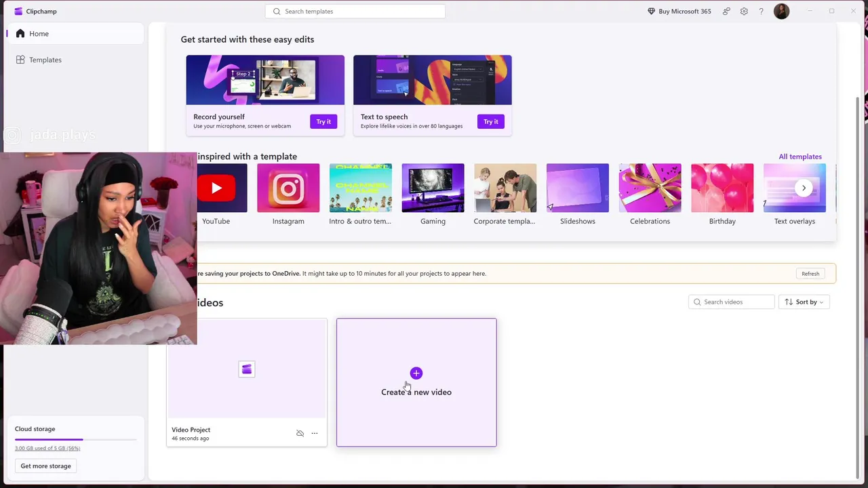Open the Text overlays templates thumbnail

click(795, 188)
